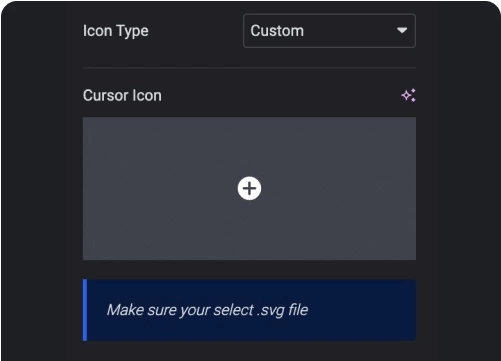Click the down arrow next to Custom

coord(402,30)
